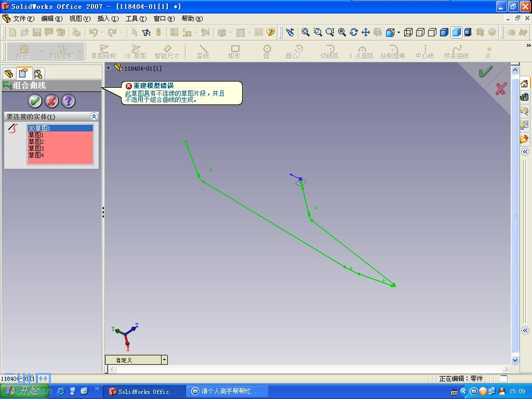
Task: Confirm with the corner green checkmark
Action: pyautogui.click(x=485, y=71)
